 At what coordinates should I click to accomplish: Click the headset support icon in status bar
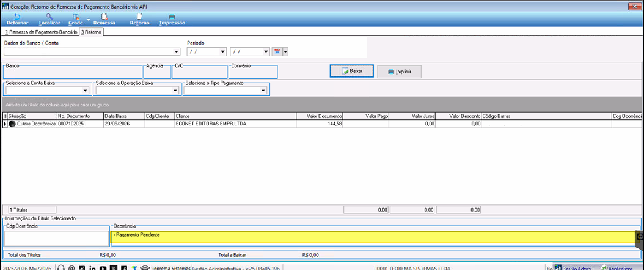[61, 268]
